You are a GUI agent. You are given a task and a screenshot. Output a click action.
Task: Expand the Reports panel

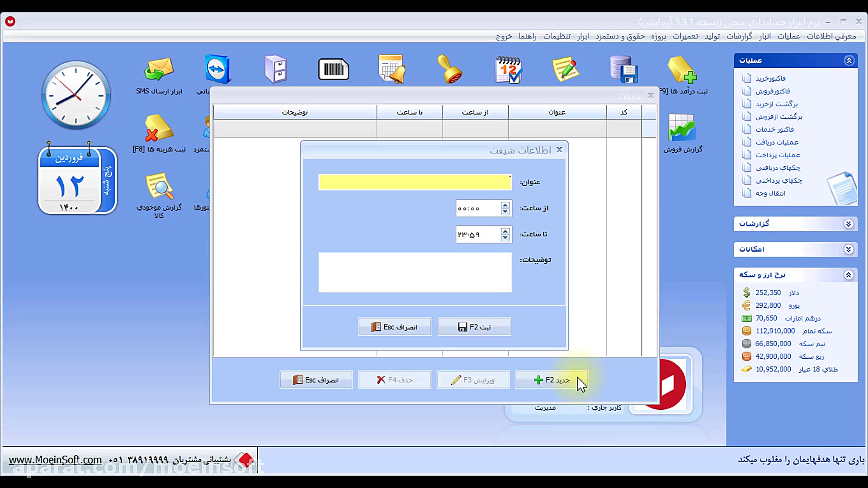(x=849, y=224)
